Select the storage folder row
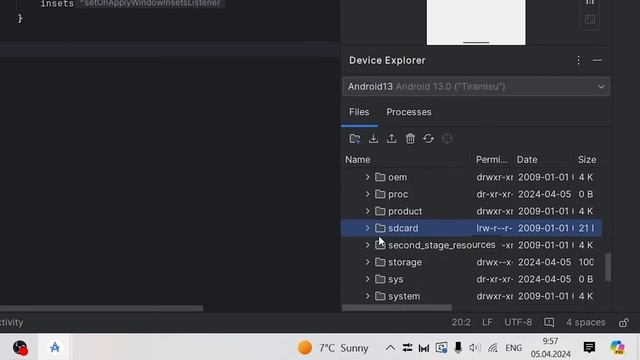Screen dimensions: 640x360 (471, 262)
